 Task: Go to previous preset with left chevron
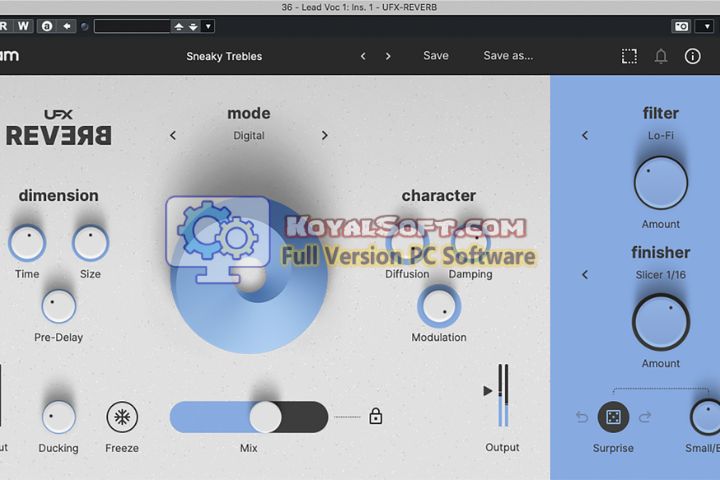point(363,56)
